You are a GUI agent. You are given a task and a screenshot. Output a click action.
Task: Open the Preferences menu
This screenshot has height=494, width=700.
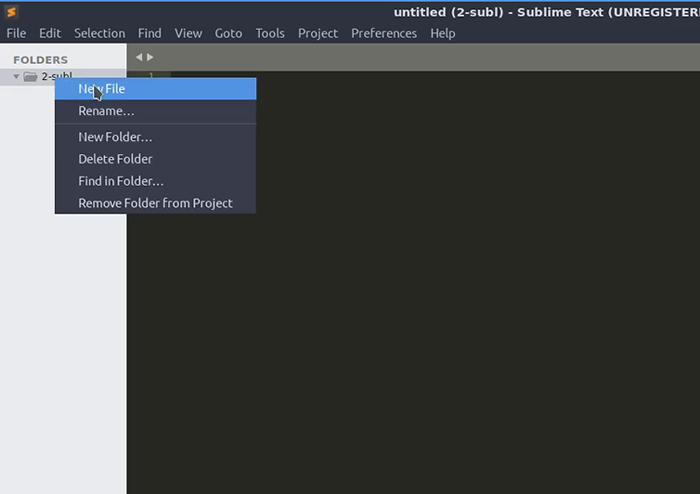[x=384, y=33]
